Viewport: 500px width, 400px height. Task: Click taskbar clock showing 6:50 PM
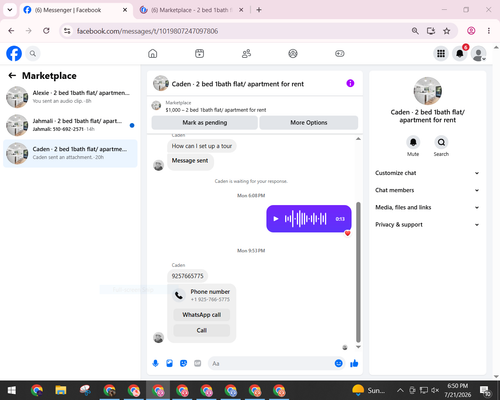tap(457, 390)
